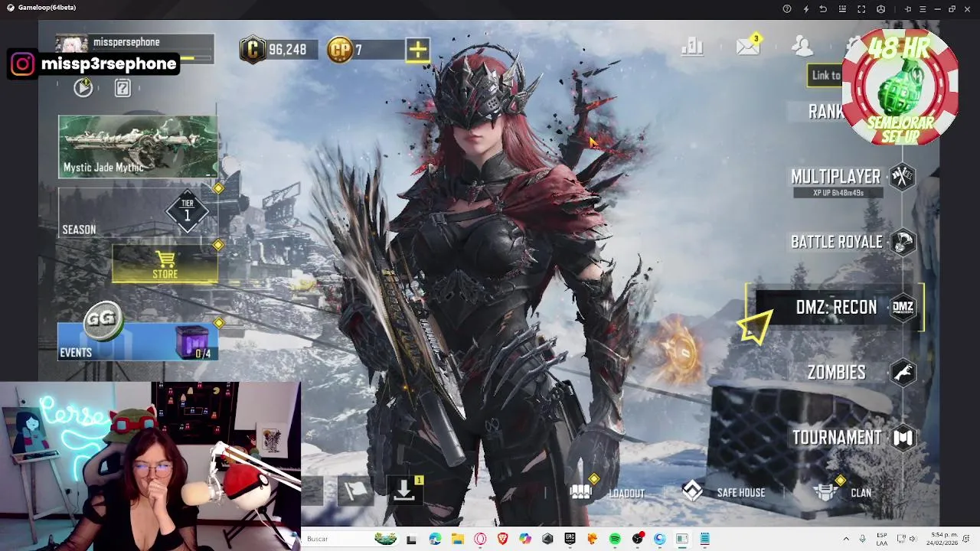Open the friends icon

pyautogui.click(x=802, y=47)
